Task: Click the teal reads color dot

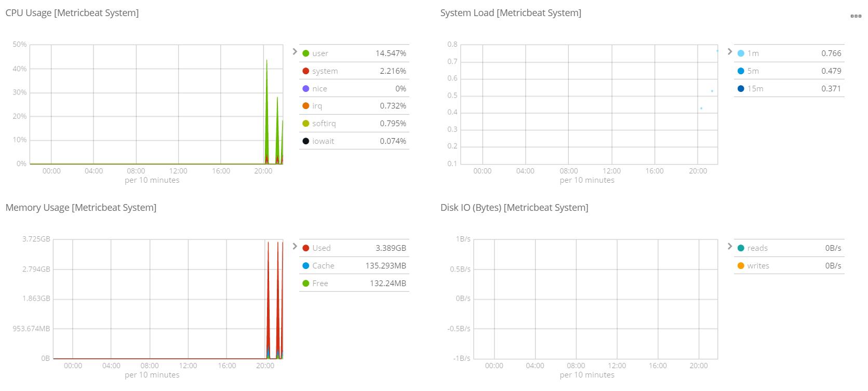Action: tap(741, 248)
